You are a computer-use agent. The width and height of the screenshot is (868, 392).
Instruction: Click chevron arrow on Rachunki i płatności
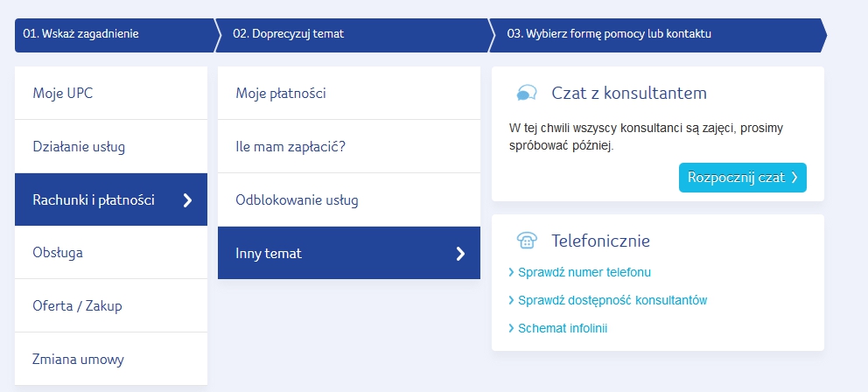pos(187,200)
